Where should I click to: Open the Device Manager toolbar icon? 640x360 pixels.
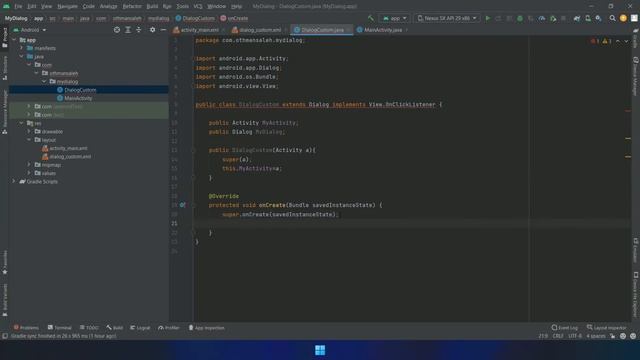(588, 18)
